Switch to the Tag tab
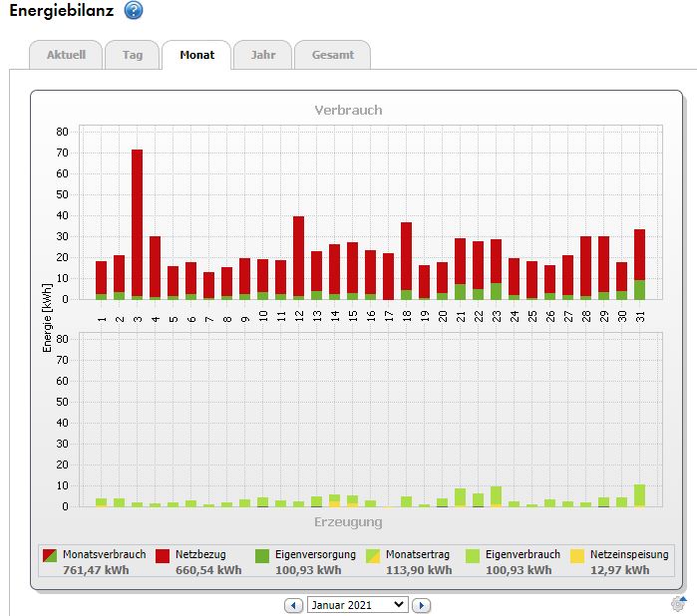 (133, 55)
